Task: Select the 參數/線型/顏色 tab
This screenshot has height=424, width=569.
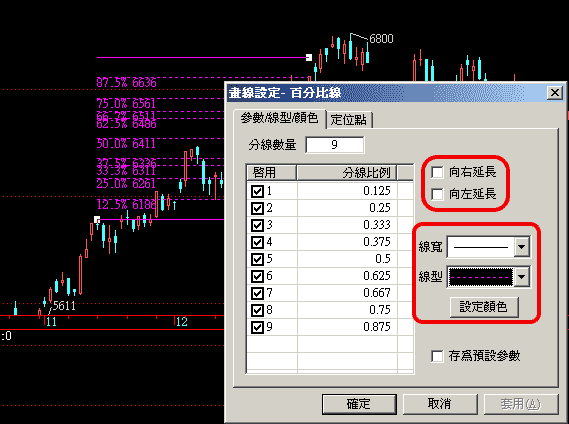Action: click(x=279, y=118)
